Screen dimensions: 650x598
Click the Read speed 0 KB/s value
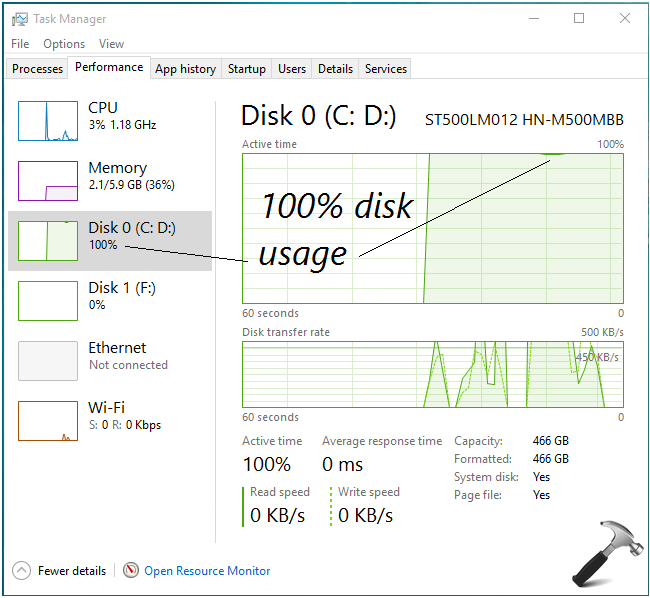pyautogui.click(x=277, y=516)
